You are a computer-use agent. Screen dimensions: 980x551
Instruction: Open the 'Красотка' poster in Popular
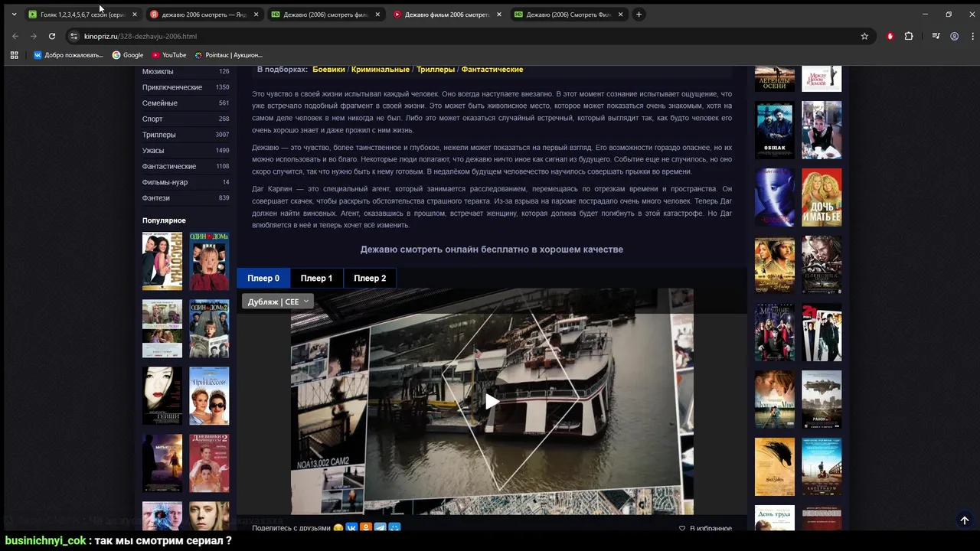[162, 261]
